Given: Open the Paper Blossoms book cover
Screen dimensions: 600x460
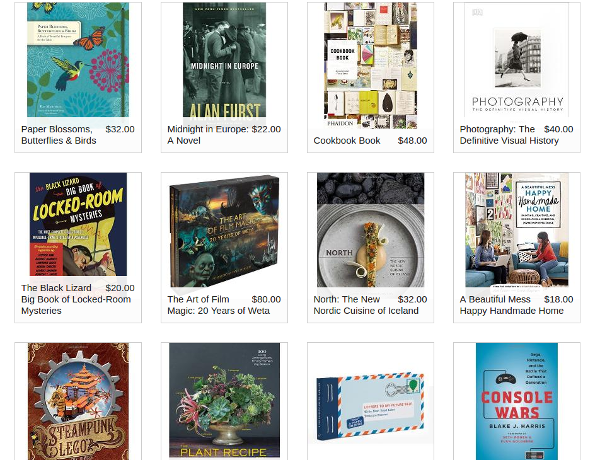Looking at the screenshot, I should (78, 59).
